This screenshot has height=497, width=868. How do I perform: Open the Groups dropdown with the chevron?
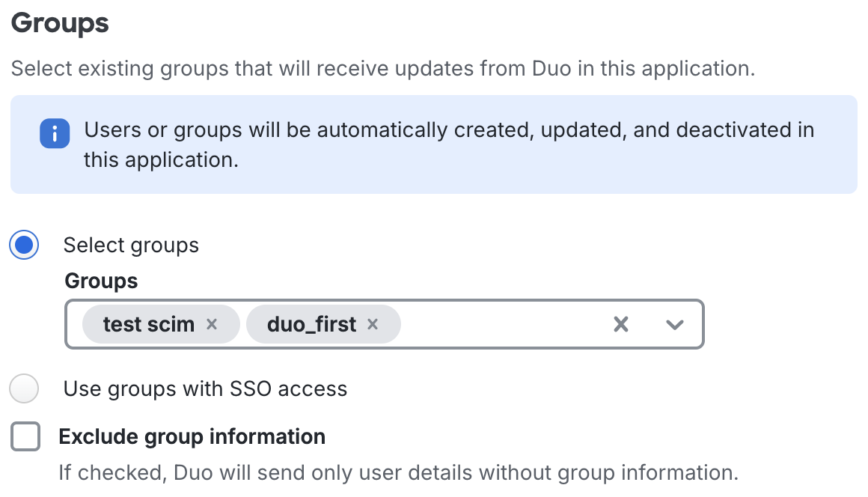tap(674, 324)
